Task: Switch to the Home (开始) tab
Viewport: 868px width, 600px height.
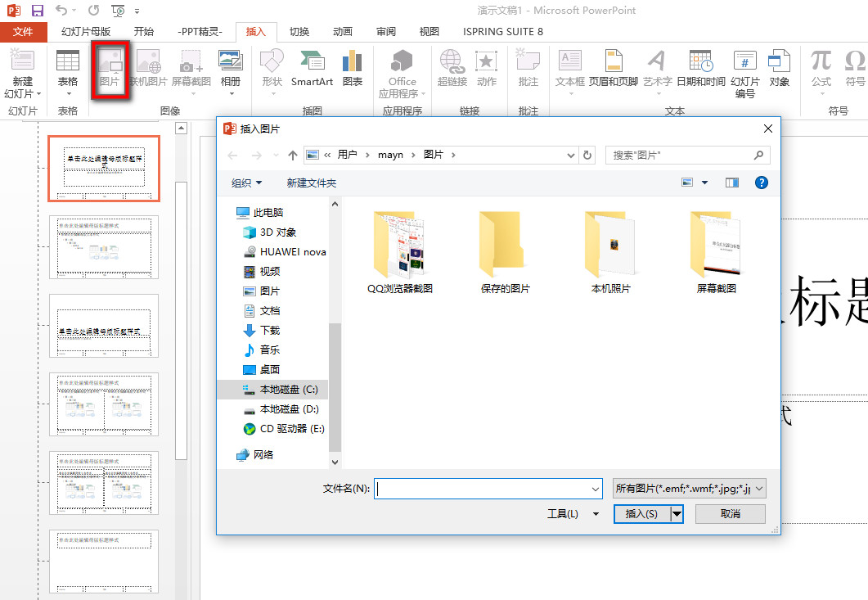Action: (x=144, y=32)
